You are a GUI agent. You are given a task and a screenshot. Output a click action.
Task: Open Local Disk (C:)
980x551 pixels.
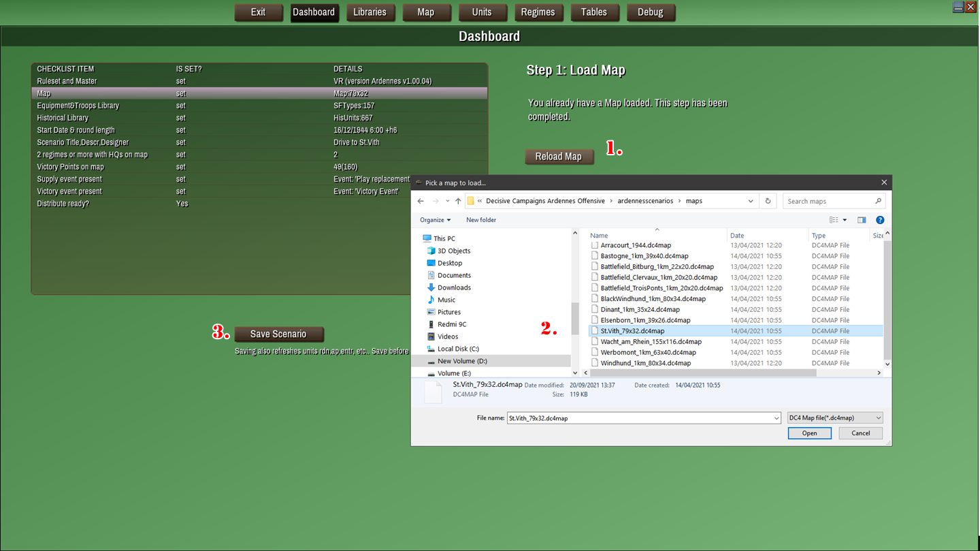point(458,349)
